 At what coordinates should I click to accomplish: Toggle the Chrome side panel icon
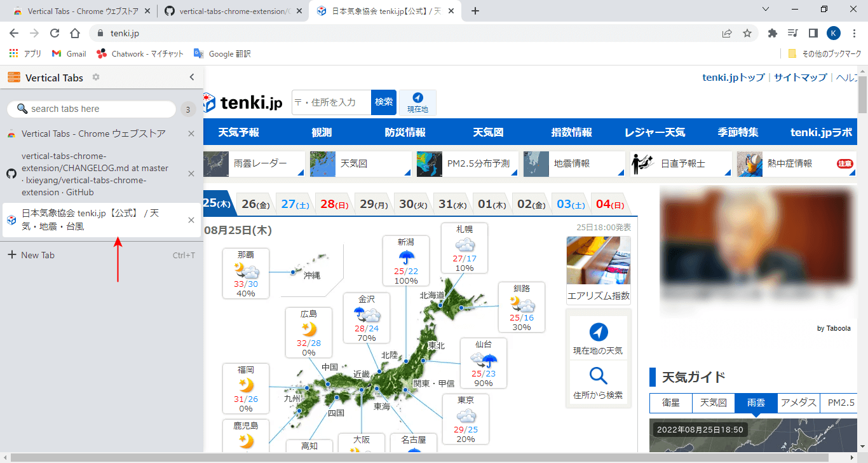[x=813, y=33]
